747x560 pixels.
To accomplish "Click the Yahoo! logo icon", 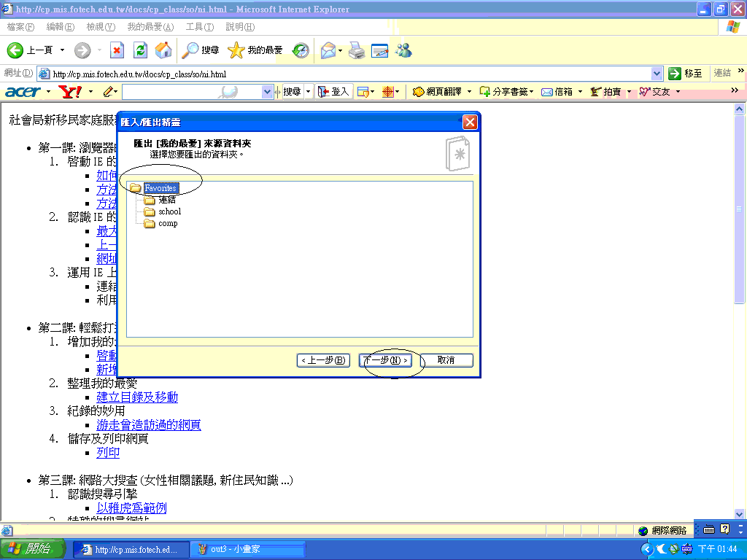I will click(x=71, y=92).
